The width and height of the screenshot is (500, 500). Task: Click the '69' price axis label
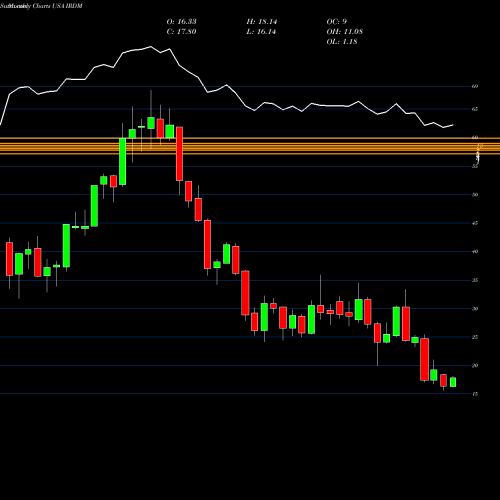[475, 86]
